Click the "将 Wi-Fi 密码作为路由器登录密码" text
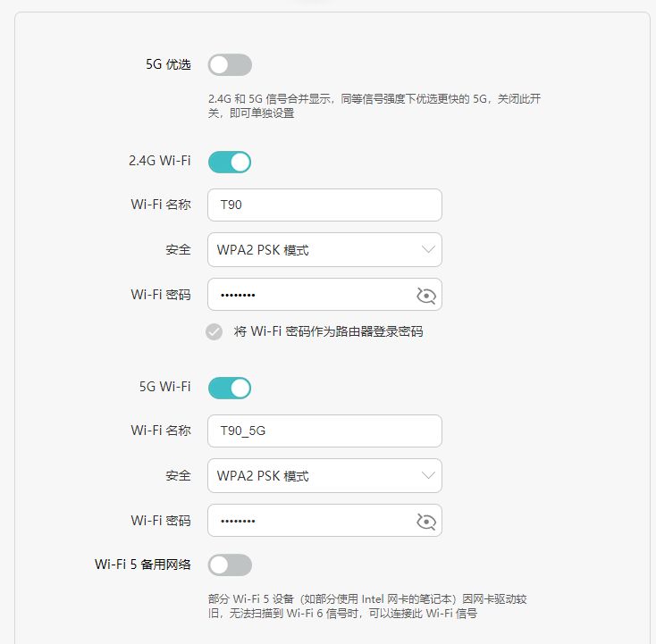 (328, 331)
